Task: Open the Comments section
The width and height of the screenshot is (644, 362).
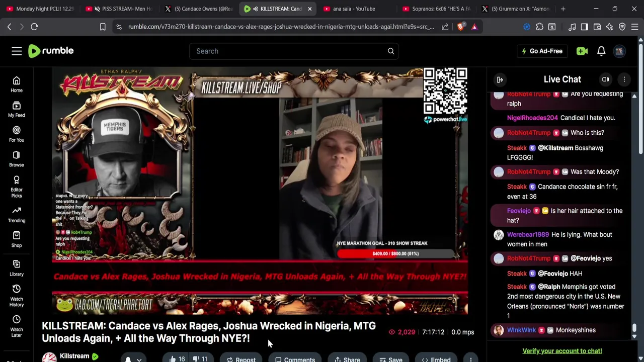Action: pos(295,359)
